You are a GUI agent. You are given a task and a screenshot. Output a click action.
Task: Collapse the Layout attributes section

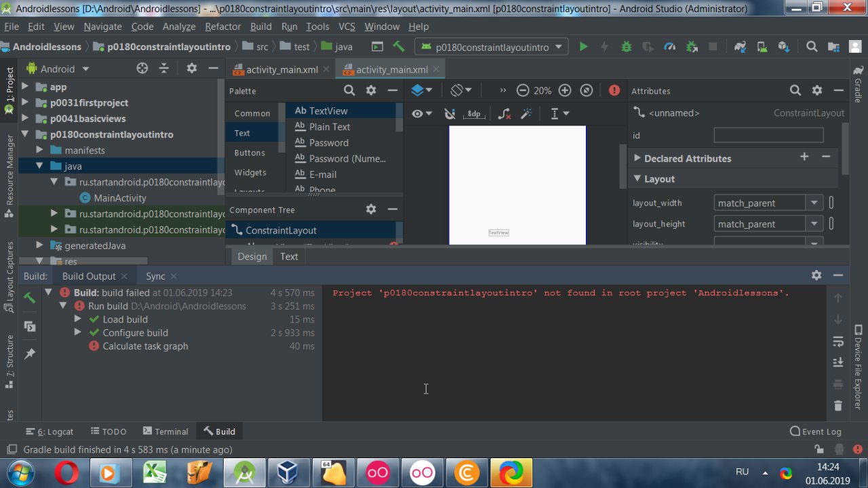tap(637, 179)
